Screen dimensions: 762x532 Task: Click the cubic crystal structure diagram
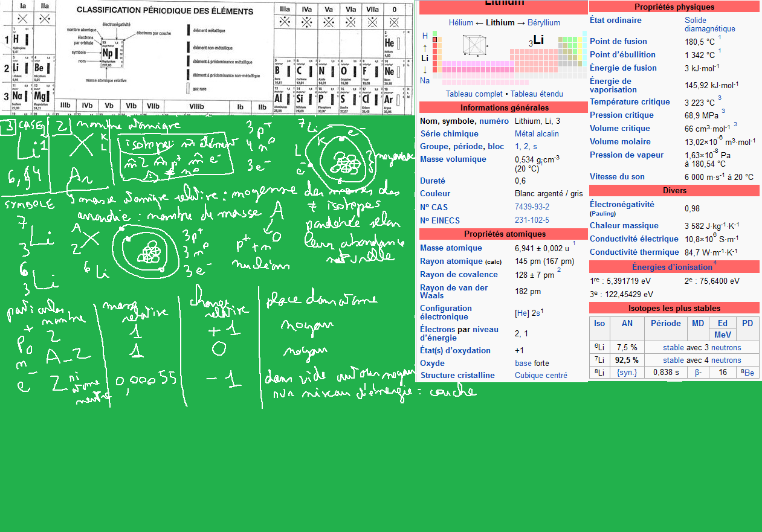[x=477, y=46]
